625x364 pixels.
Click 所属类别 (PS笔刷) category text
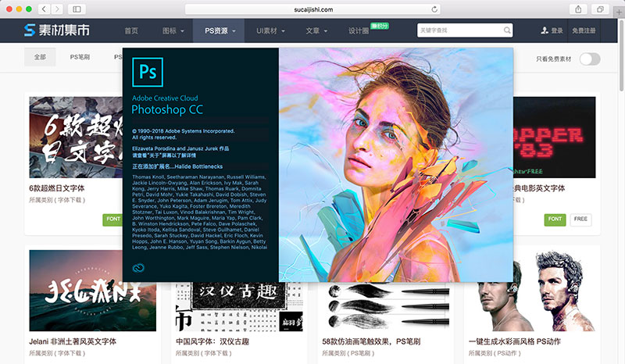pyautogui.click(x=348, y=353)
